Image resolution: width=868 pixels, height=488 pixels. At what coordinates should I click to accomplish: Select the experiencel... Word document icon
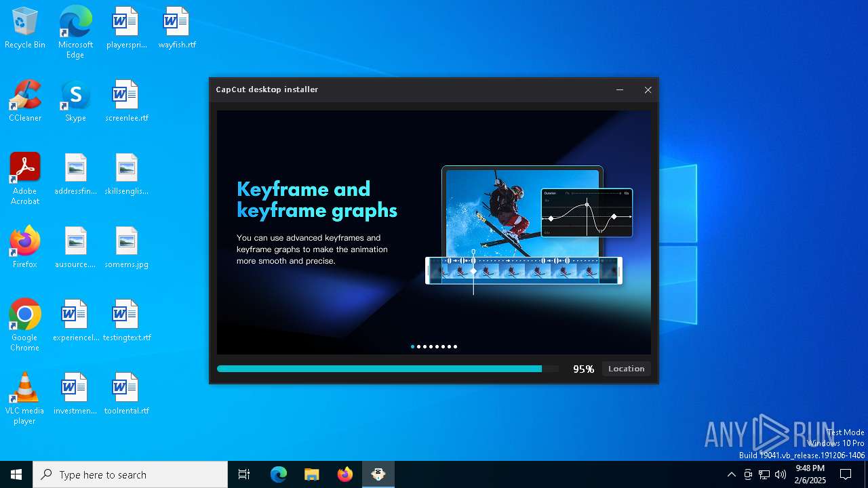pyautogui.click(x=75, y=321)
